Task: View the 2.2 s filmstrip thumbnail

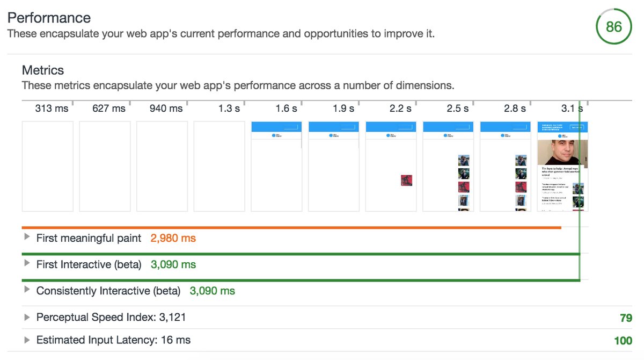Action: pyautogui.click(x=391, y=166)
